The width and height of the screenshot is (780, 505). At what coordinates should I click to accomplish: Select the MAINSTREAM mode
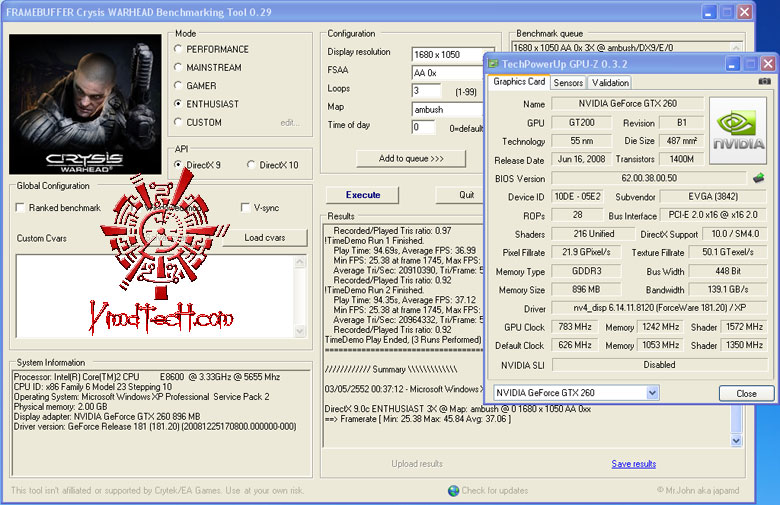pyautogui.click(x=178, y=67)
